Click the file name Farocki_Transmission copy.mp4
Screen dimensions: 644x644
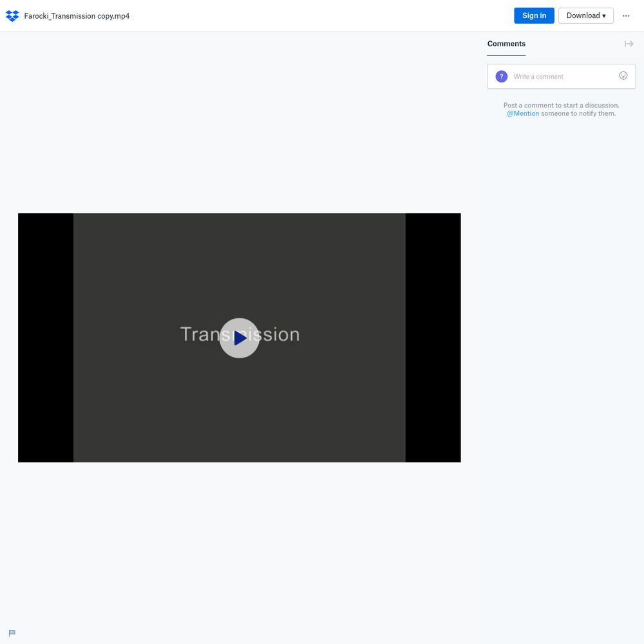pyautogui.click(x=77, y=16)
